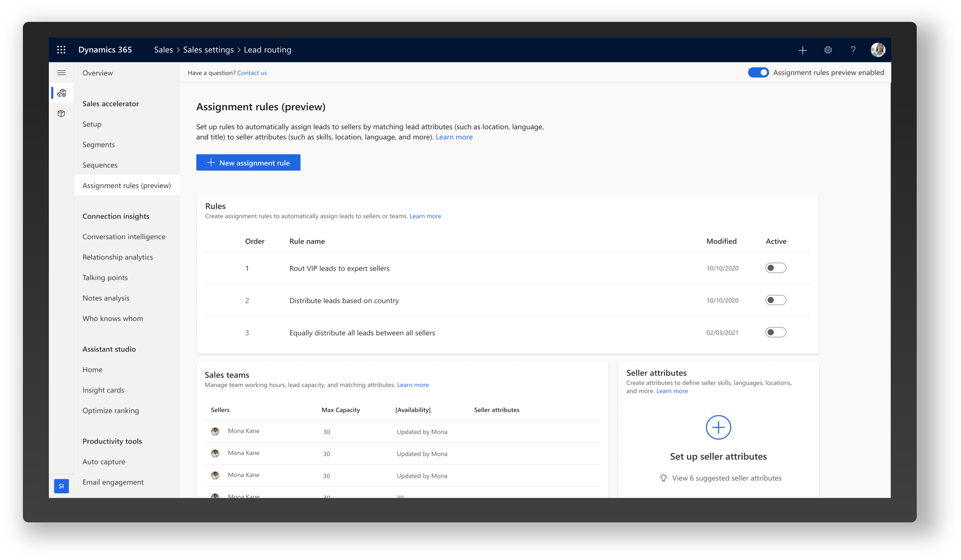Click Learn more in Seller attributes section

pos(672,391)
